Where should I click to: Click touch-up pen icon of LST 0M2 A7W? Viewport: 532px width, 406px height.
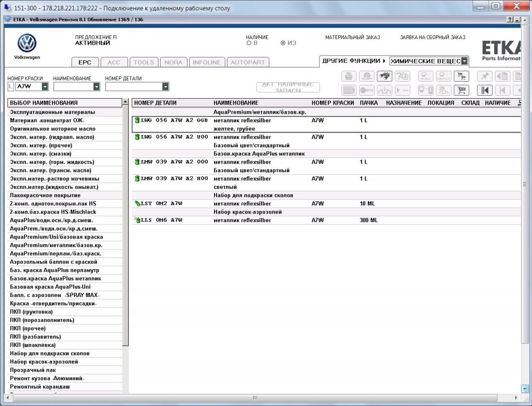pos(137,203)
